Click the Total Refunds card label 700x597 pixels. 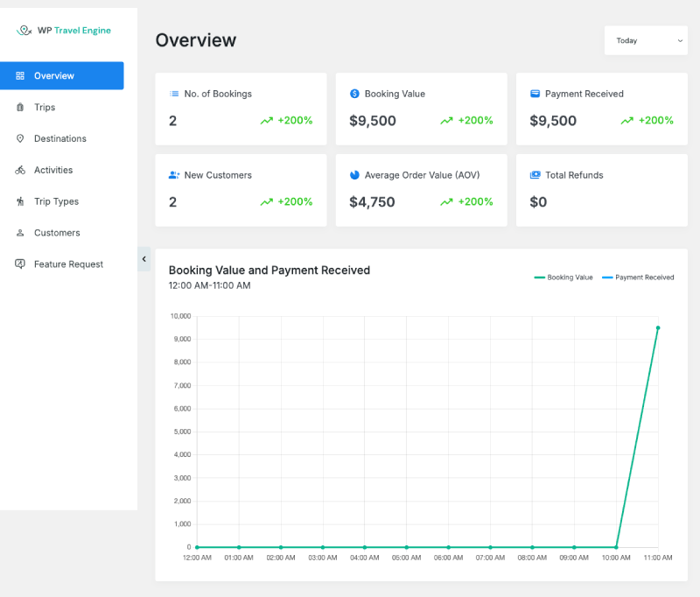(574, 175)
